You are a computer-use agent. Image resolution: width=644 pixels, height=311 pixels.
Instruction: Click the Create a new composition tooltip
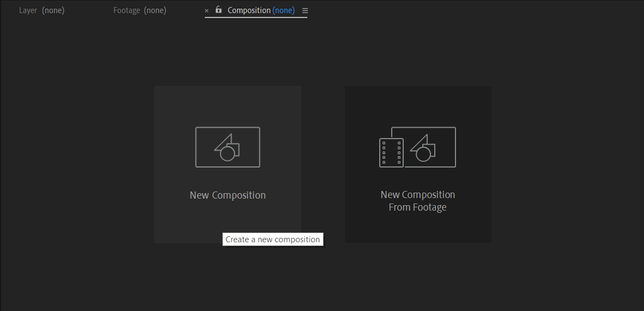tap(273, 240)
